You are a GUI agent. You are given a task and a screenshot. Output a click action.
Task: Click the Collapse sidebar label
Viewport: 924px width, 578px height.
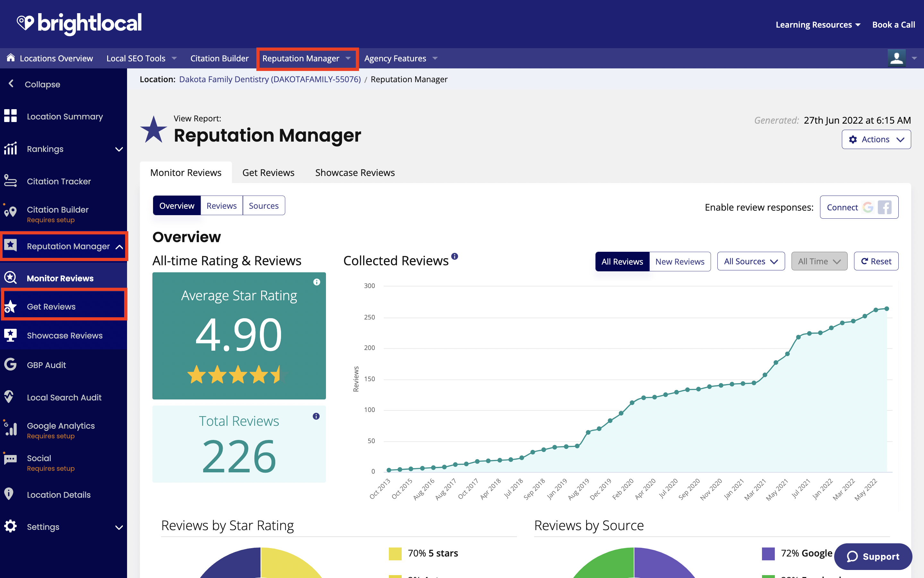tap(42, 84)
